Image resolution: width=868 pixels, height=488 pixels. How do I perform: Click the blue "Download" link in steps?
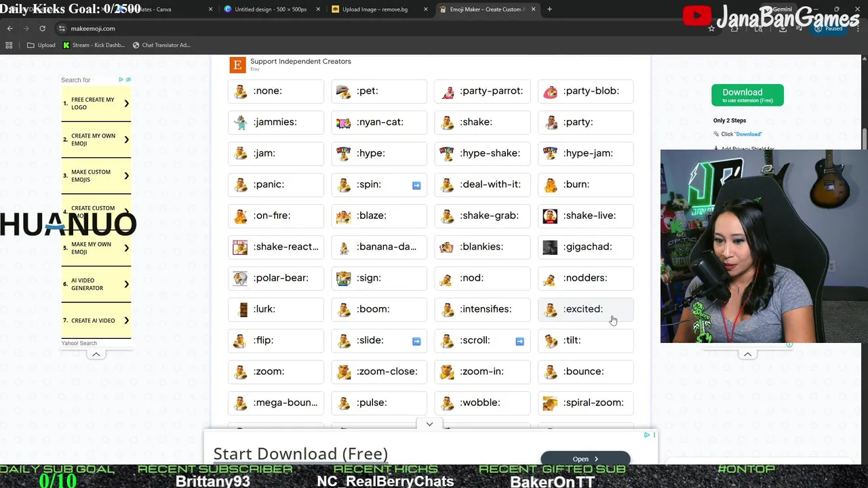749,134
